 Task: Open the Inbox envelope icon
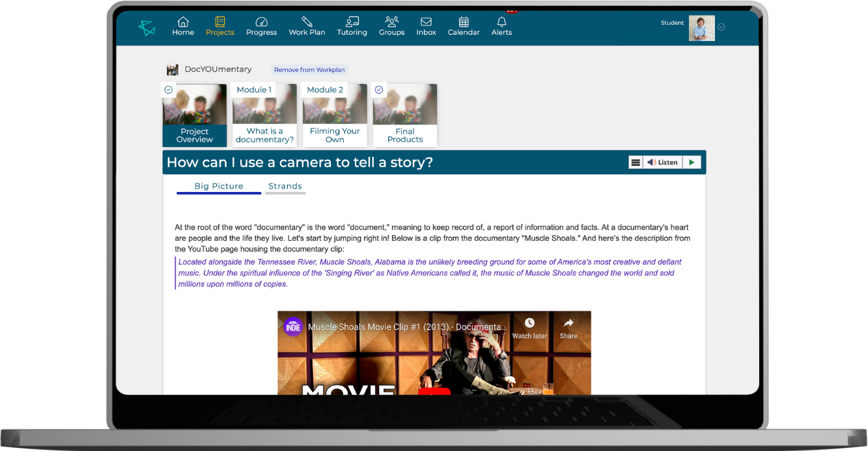point(427,21)
